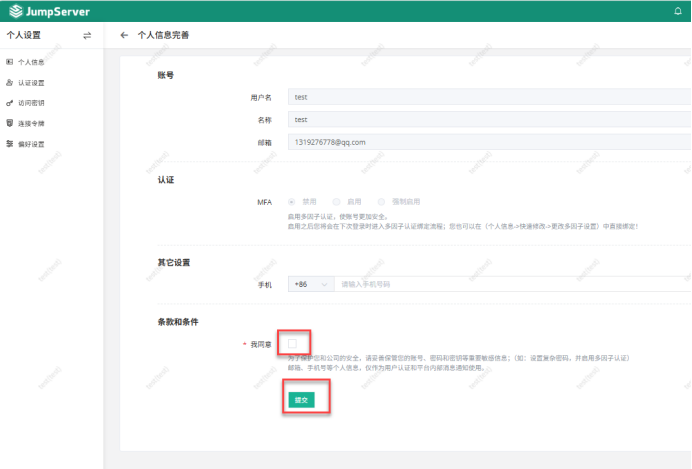Check the 我同意 agreement checkbox
Screen dimensions: 692x469
(293, 344)
